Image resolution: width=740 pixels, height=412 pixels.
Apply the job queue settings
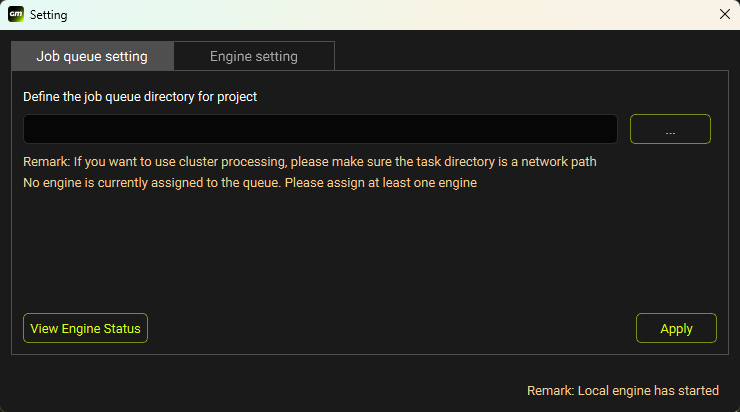676,328
